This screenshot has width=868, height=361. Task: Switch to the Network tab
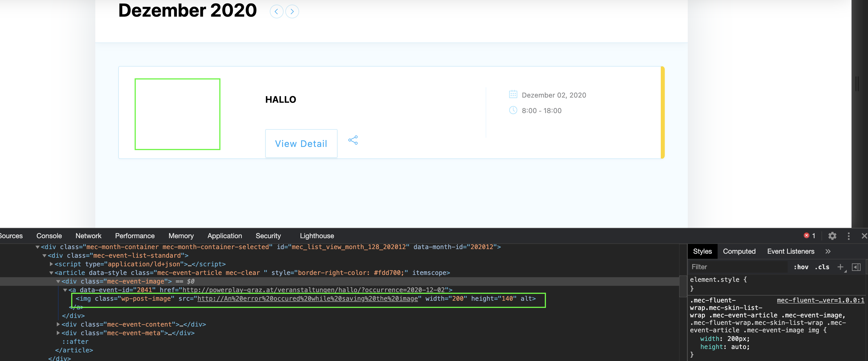point(88,236)
